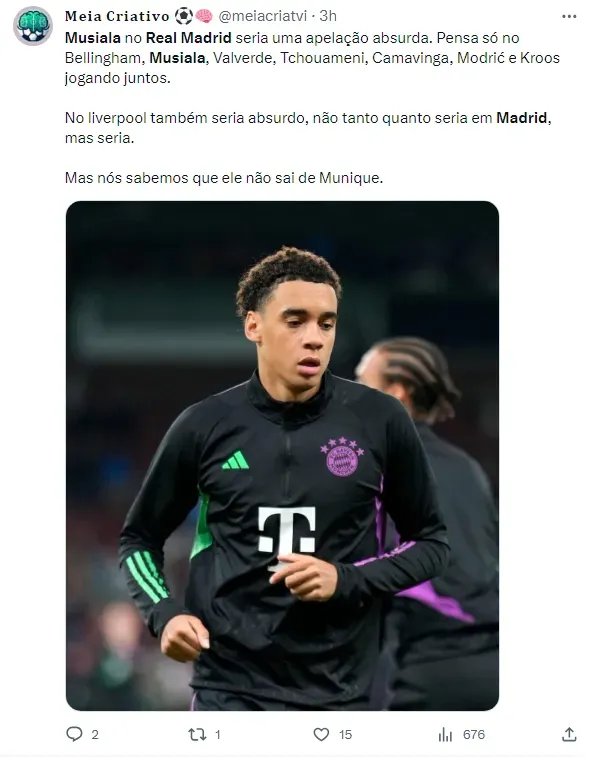Open the Meia Criativo profile avatar
Viewport: 589px width, 757px height.
click(x=33, y=26)
